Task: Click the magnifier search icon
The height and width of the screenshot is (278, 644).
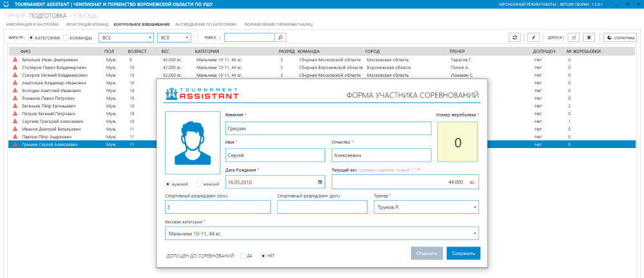Action: [280, 37]
